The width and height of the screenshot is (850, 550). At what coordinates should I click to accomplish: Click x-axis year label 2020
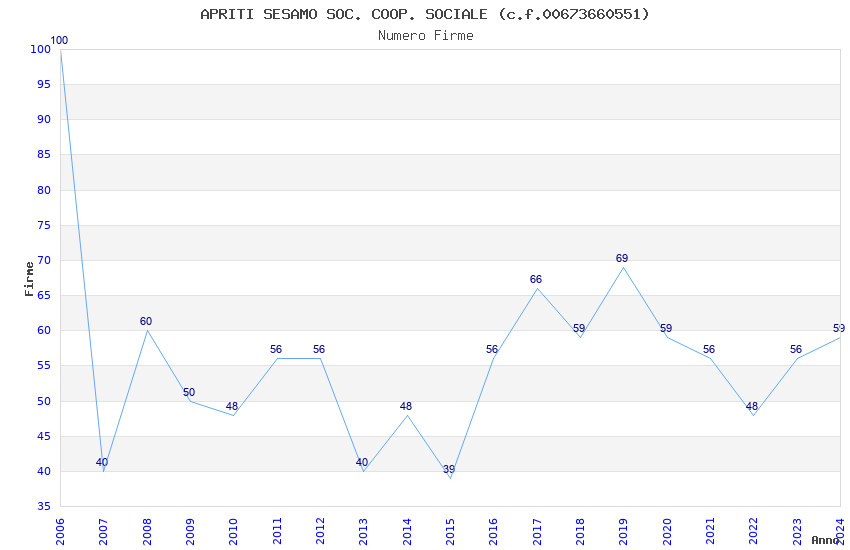coord(667,531)
